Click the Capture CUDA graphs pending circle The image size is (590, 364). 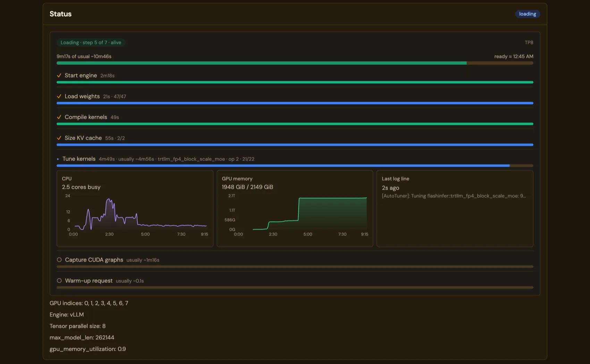tap(59, 260)
